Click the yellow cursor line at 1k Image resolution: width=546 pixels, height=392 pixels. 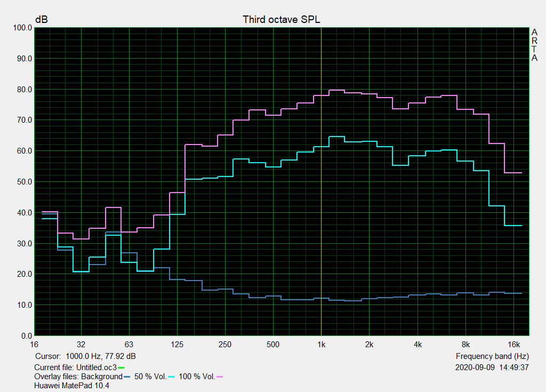(321, 181)
